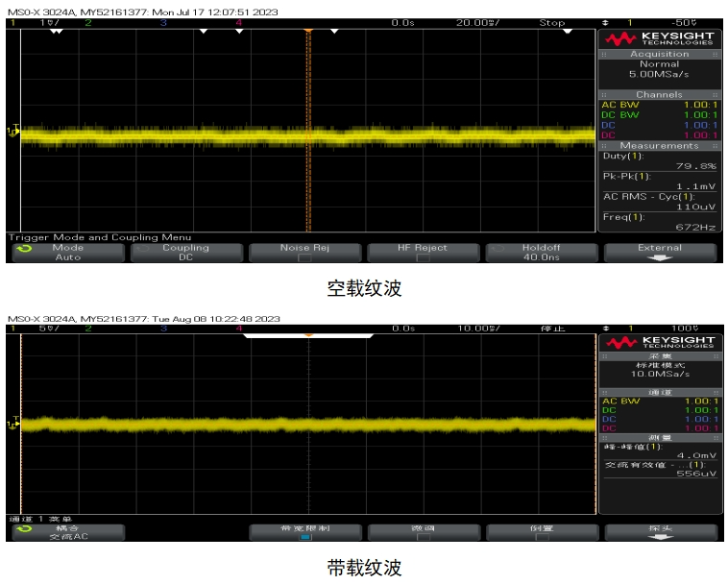Click the orange trigger marker atop the upper waveform
728x585 pixels.
coord(308,31)
